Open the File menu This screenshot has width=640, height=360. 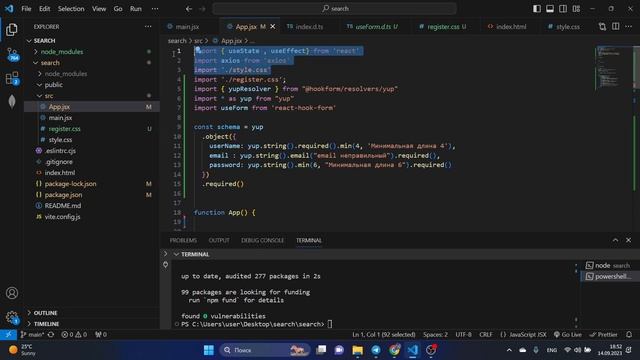pos(26,9)
